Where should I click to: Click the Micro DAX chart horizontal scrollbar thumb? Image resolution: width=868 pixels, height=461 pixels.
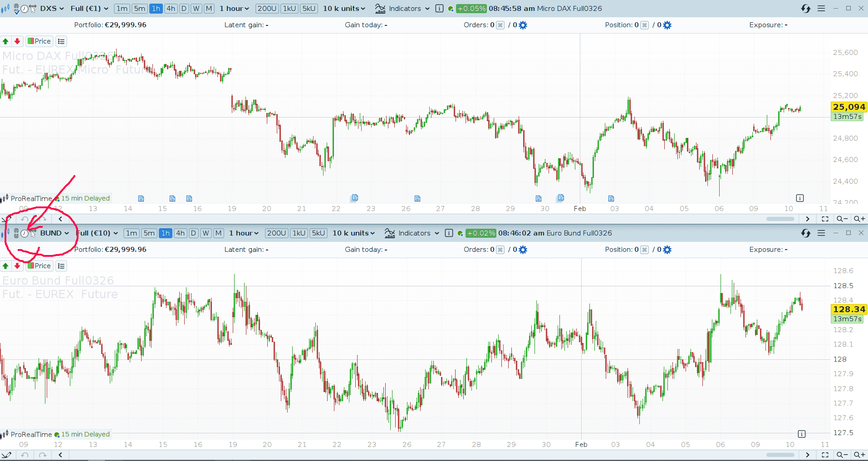coord(780,219)
